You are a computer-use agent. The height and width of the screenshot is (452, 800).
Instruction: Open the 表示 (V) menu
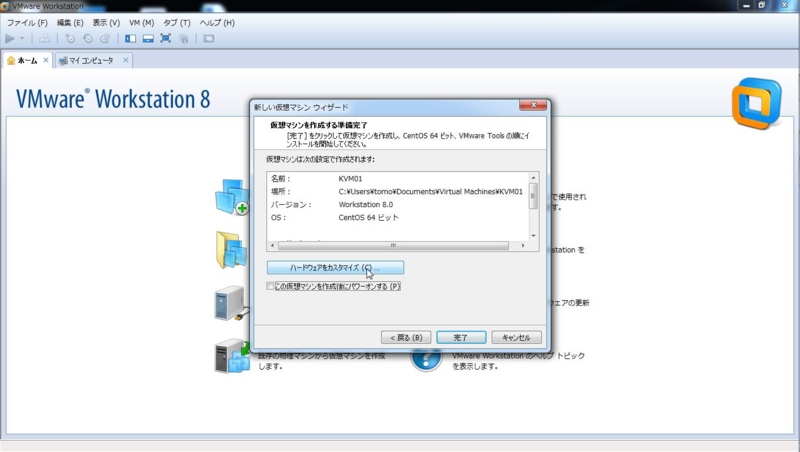pyautogui.click(x=106, y=23)
